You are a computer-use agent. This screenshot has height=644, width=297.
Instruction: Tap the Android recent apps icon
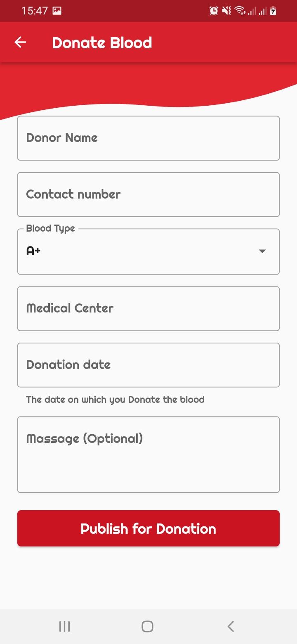[x=64, y=626]
